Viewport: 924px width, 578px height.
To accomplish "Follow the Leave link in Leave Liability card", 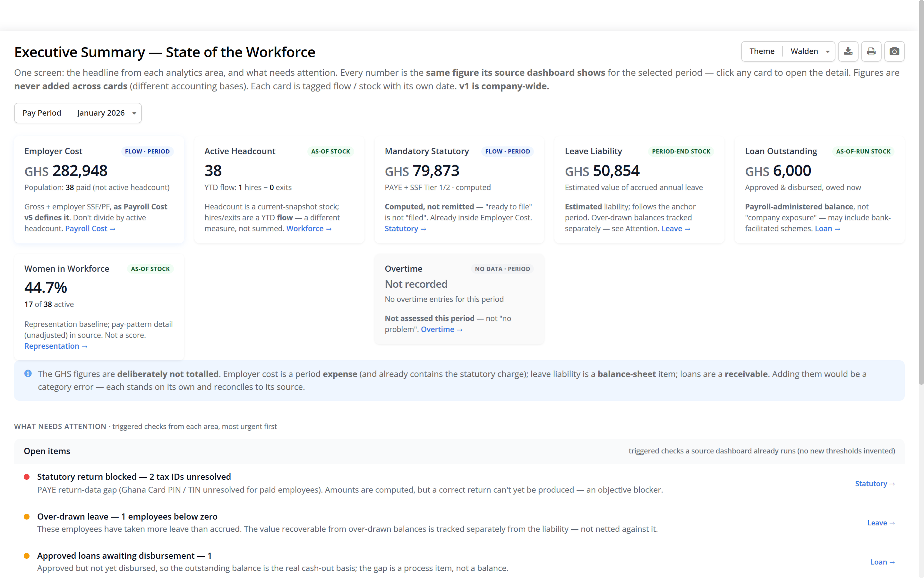I will click(x=675, y=229).
